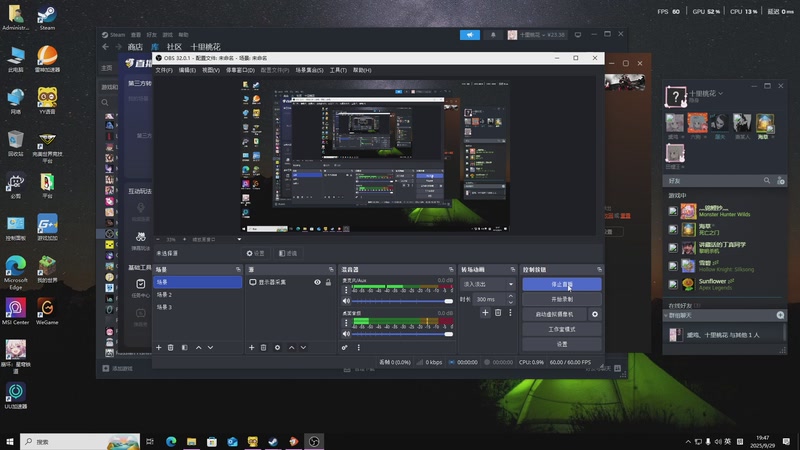The height and width of the screenshot is (450, 800).
Task: Pop out the 混音器 dock panel
Action: (451, 269)
